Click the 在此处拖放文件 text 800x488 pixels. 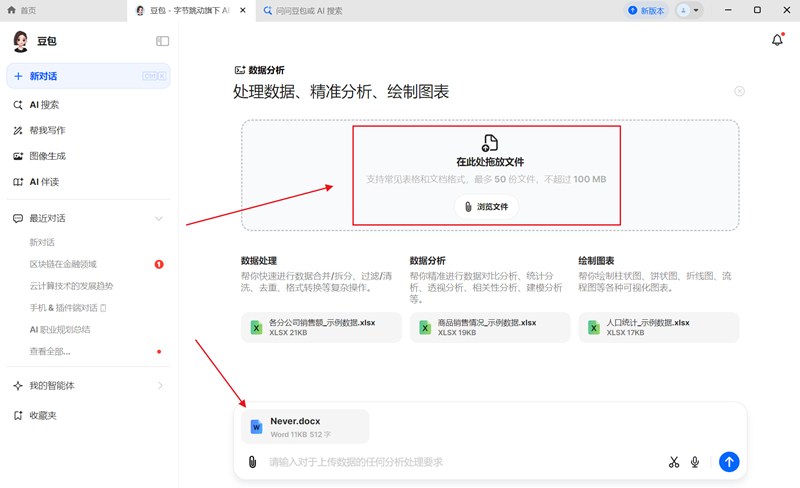click(490, 162)
